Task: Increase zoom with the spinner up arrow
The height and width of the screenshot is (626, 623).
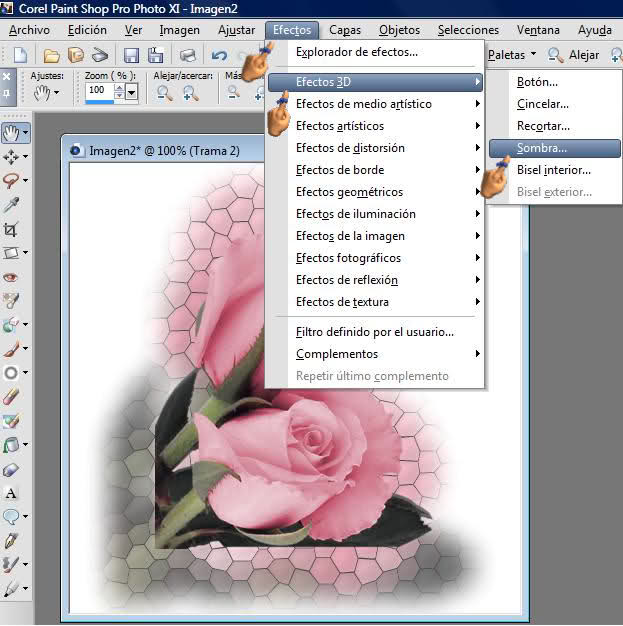Action: coord(119,87)
